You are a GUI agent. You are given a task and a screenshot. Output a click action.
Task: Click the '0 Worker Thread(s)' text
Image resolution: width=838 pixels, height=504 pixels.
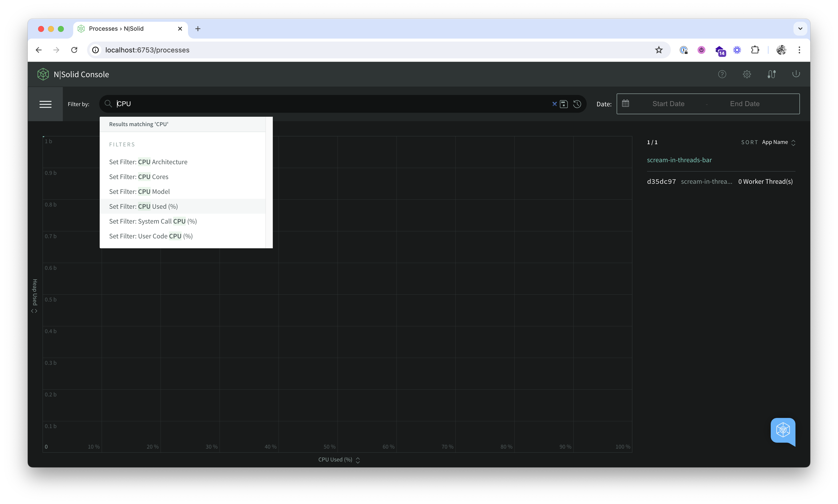pyautogui.click(x=765, y=181)
